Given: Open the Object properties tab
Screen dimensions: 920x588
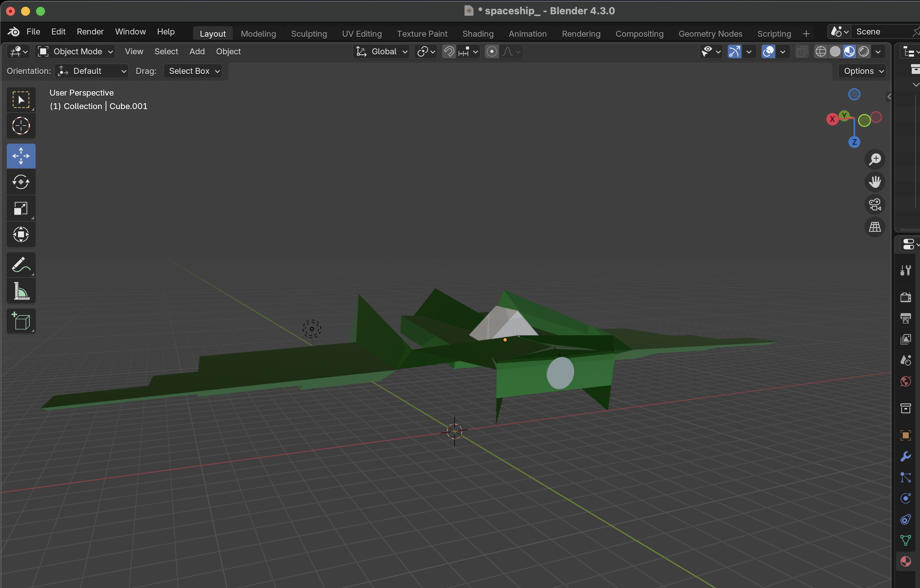Looking at the screenshot, I should tap(905, 435).
